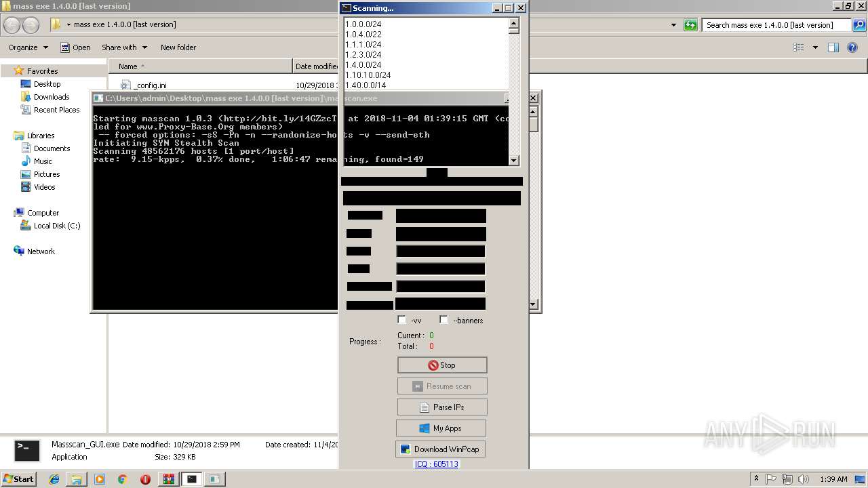Click the Parse IPs button
868x488 pixels.
coord(442,407)
